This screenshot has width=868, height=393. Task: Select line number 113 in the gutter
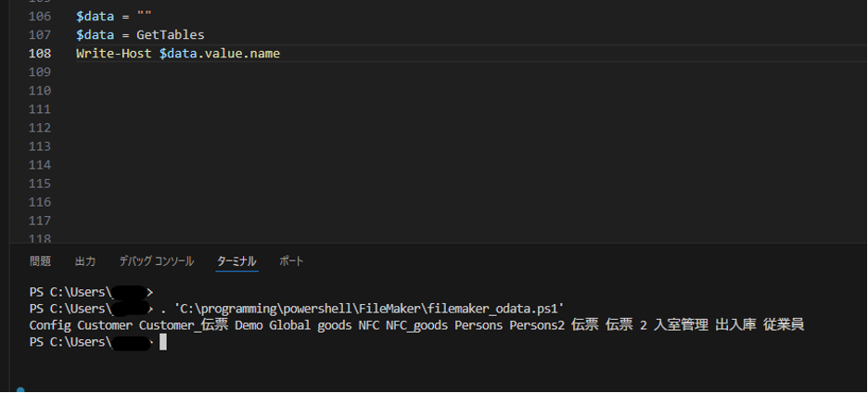(41, 146)
